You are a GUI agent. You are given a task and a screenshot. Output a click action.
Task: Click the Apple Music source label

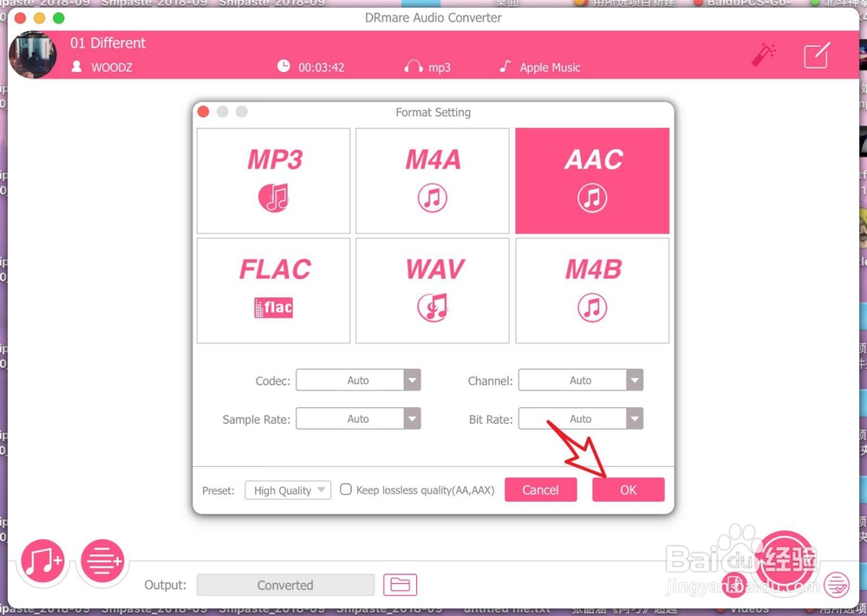[x=551, y=68]
